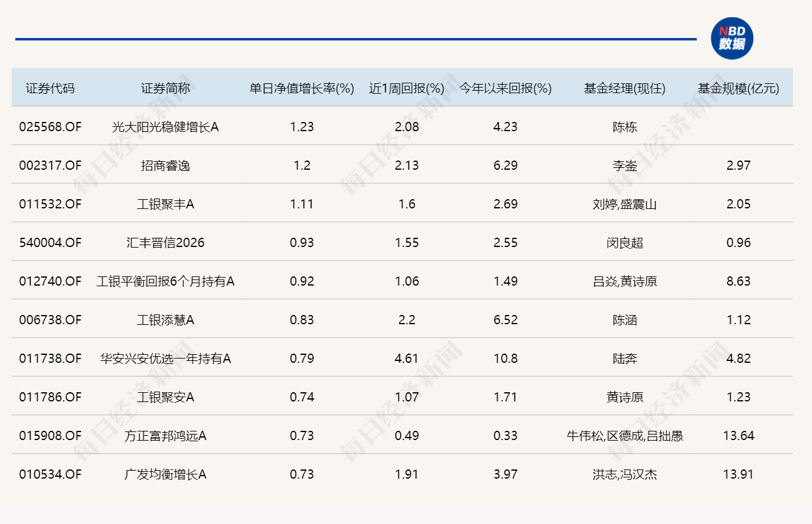The width and height of the screenshot is (812, 524).
Task: Click the 证券简称 column header
Action: pyautogui.click(x=167, y=87)
